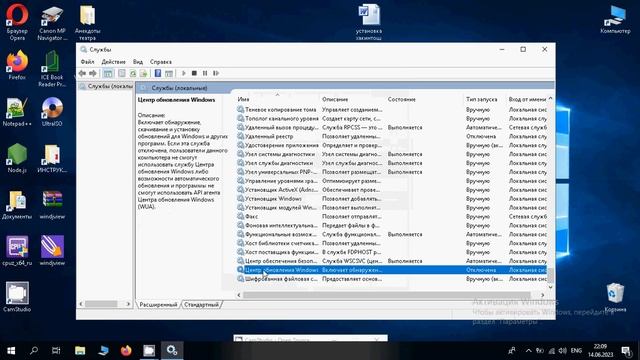Click the vertical scrollbar thumb of the services list

coord(550,276)
